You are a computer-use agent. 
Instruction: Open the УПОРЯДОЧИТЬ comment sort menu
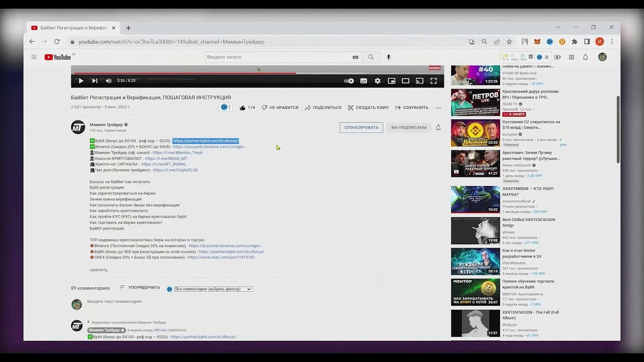pyautogui.click(x=140, y=288)
